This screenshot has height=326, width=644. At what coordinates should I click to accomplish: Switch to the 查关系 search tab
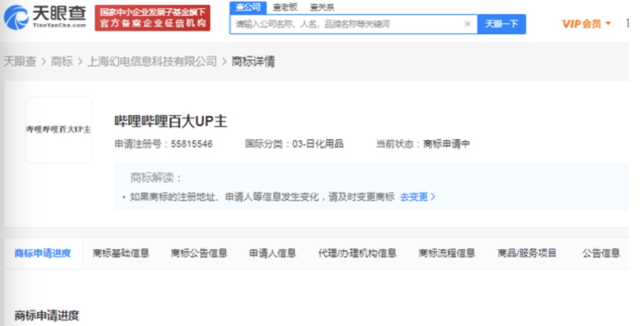click(322, 7)
